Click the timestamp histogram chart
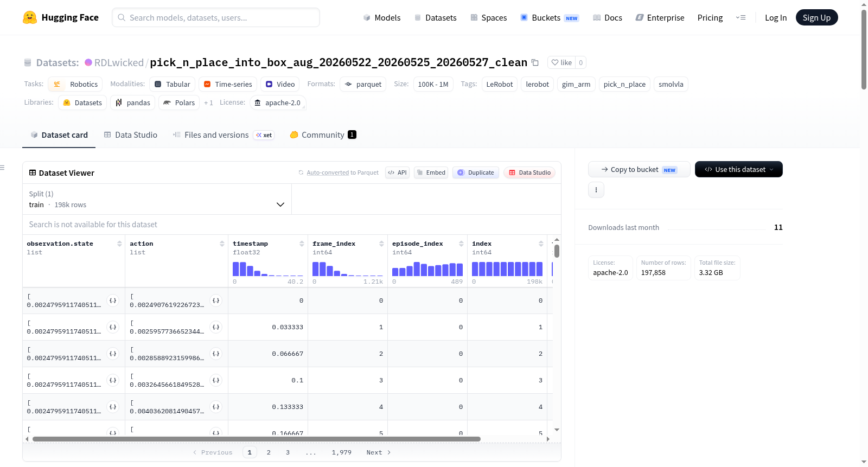Image resolution: width=868 pixels, height=467 pixels. [268, 269]
